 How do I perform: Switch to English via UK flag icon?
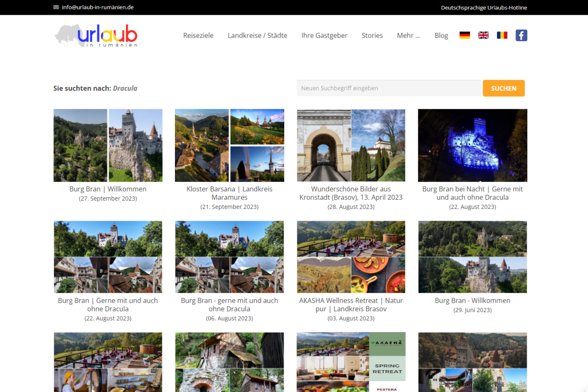[483, 35]
